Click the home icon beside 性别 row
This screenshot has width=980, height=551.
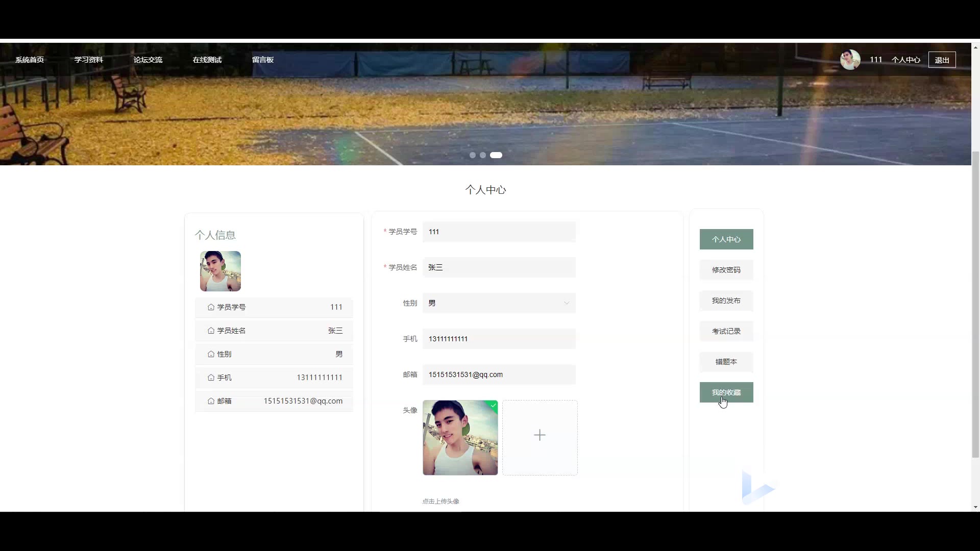(211, 354)
